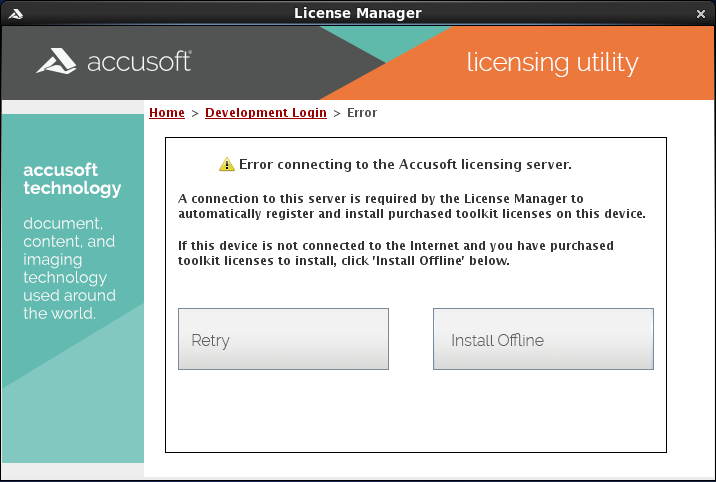This screenshot has width=716, height=482.
Task: Go to the Home breadcrumb link
Action: (x=167, y=113)
